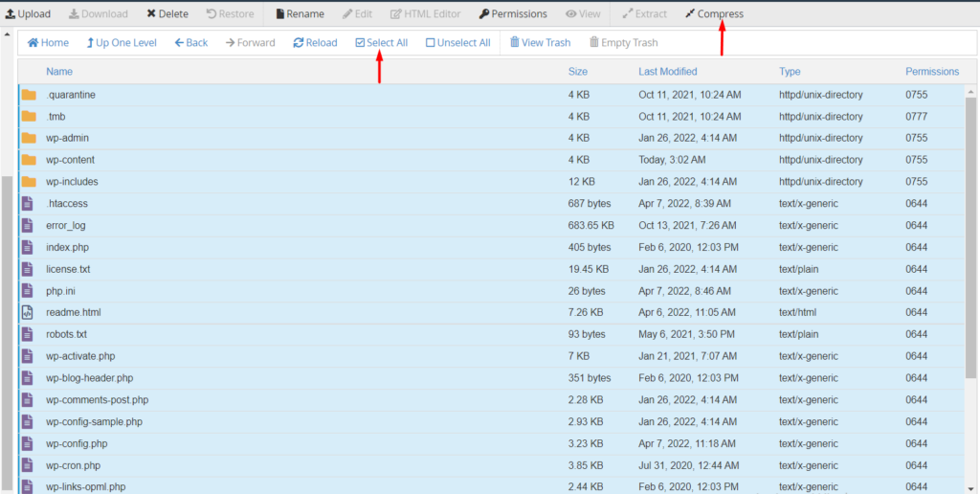
Task: Click the wp-cron.php file icon
Action: pos(27,465)
